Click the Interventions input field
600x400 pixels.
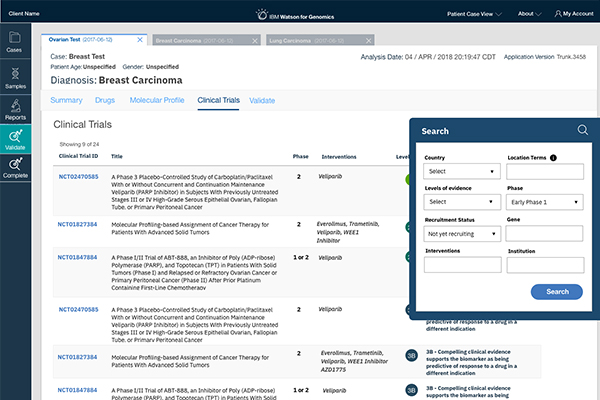[x=461, y=265]
